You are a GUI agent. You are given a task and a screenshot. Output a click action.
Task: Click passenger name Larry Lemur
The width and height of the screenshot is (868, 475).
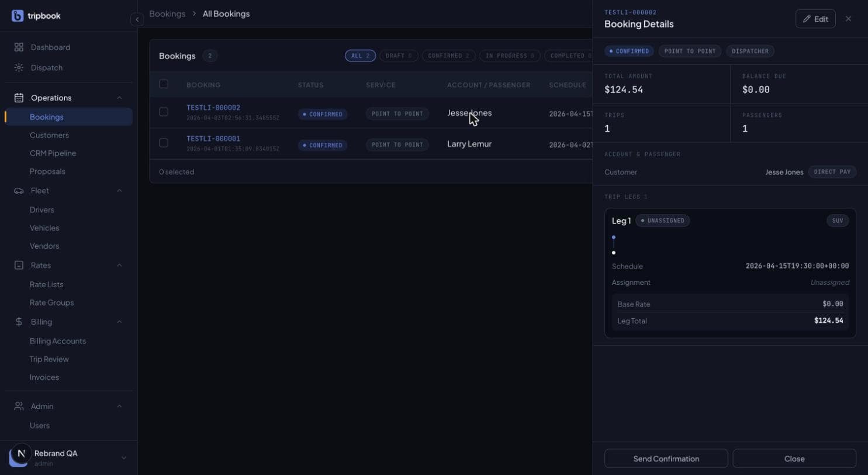[469, 144]
